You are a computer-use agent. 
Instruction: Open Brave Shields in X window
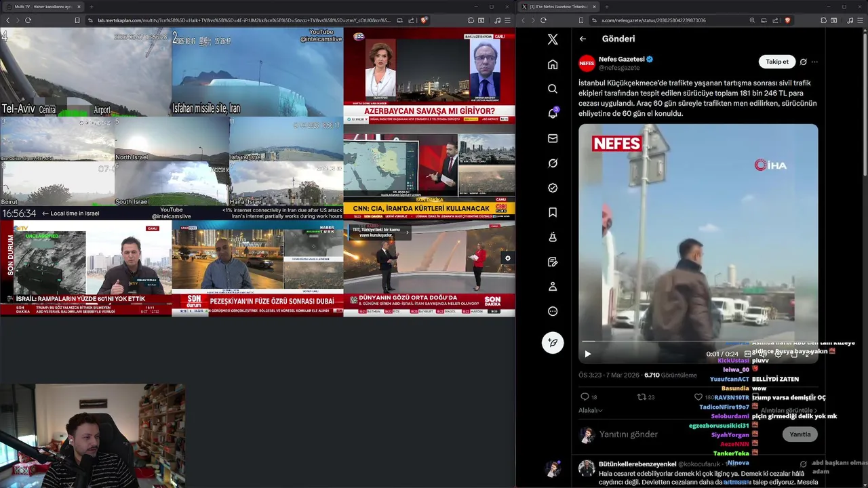[x=787, y=20]
